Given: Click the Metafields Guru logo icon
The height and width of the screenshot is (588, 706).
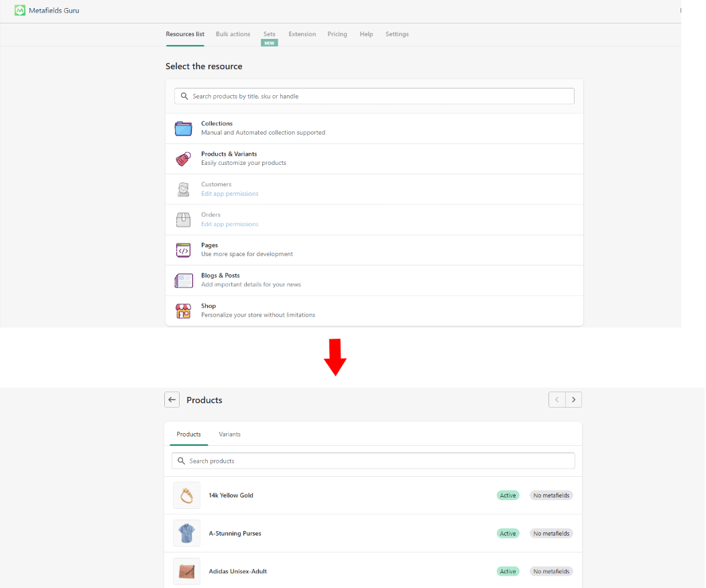Looking at the screenshot, I should [20, 11].
